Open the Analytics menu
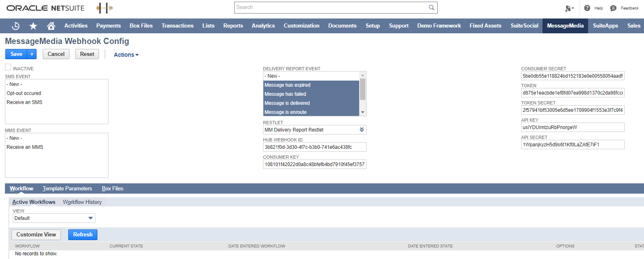This screenshot has width=644, height=259. click(x=263, y=26)
